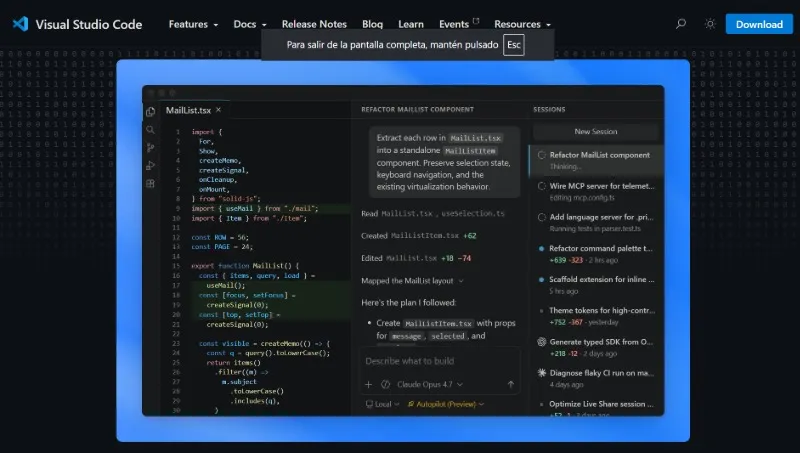Open the Learn menu item
This screenshot has width=800, height=453.
point(411,24)
